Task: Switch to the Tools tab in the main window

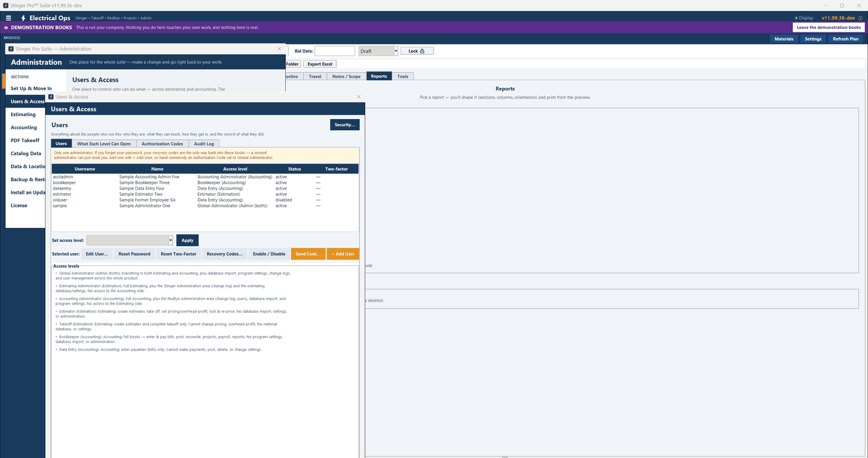Action: point(403,76)
